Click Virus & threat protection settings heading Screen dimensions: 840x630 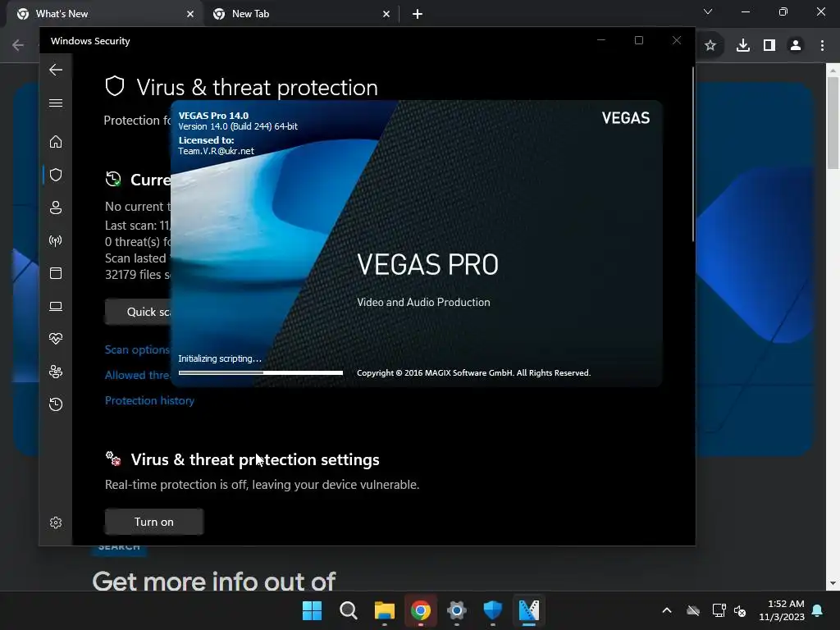(255, 459)
